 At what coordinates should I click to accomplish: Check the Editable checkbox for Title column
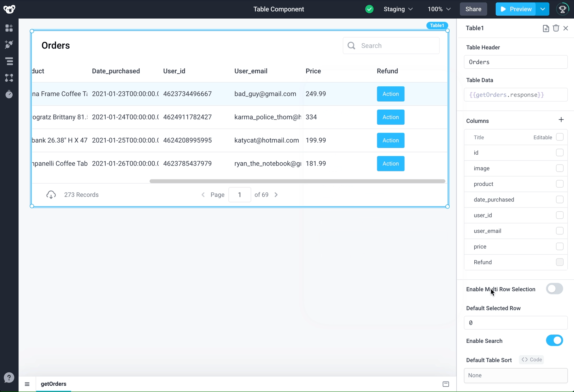[560, 137]
